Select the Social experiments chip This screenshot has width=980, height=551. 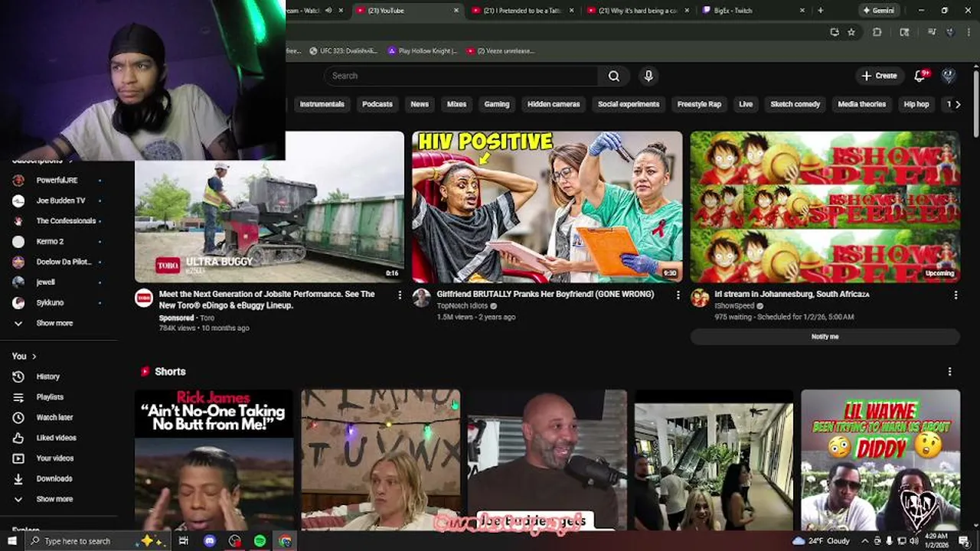pos(629,104)
